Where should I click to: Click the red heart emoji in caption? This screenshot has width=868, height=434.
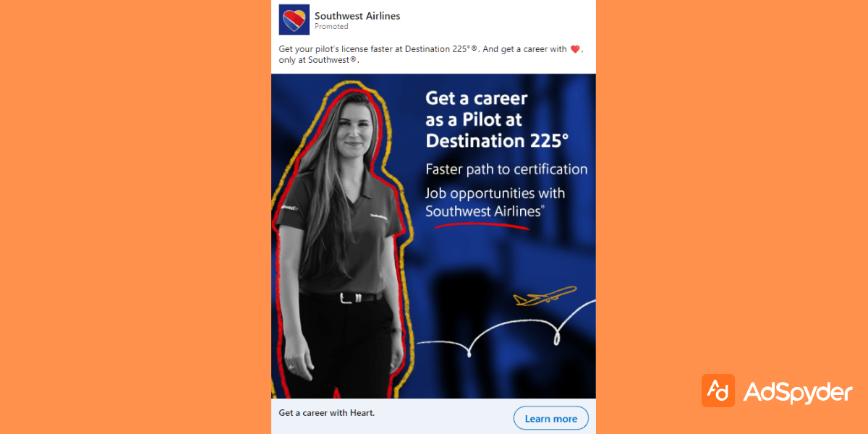click(576, 49)
